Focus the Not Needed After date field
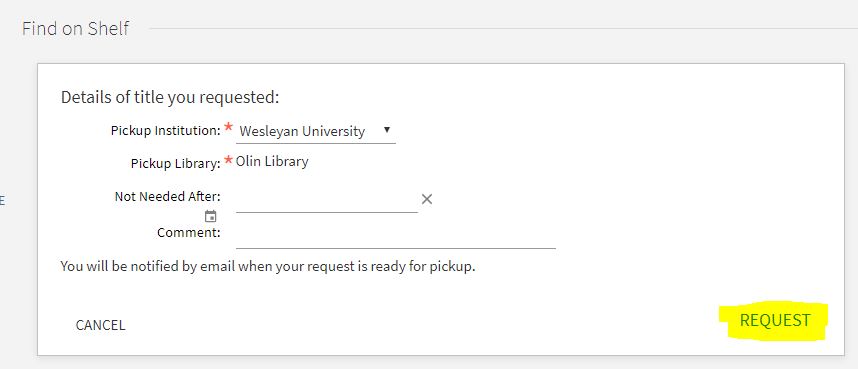 [327, 200]
